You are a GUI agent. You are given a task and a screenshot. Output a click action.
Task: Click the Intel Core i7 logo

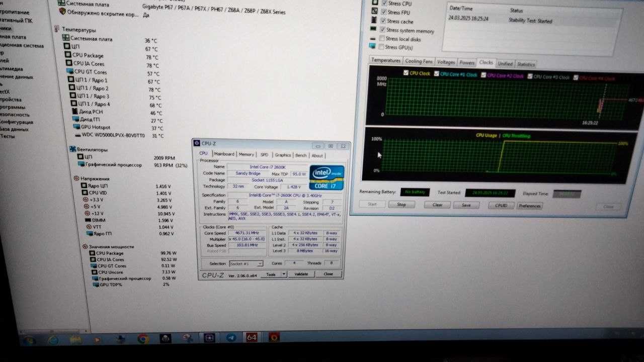tap(327, 177)
